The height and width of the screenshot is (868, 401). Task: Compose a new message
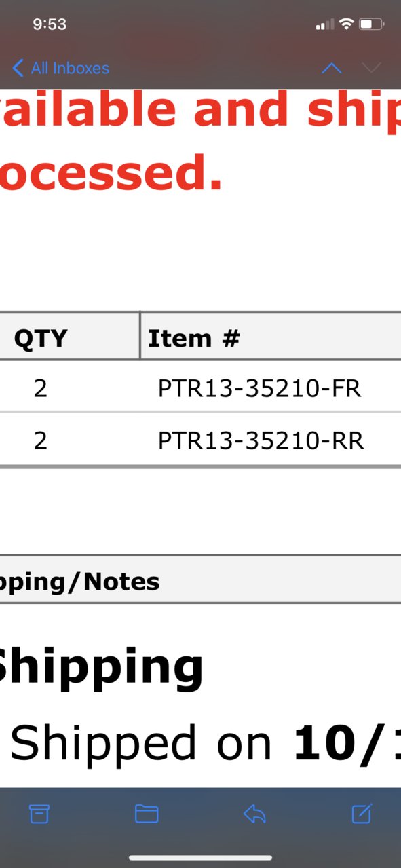pos(362,813)
